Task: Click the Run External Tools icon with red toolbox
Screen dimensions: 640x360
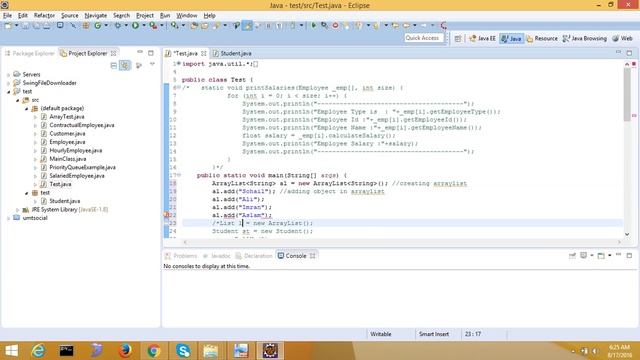Action: (153, 25)
